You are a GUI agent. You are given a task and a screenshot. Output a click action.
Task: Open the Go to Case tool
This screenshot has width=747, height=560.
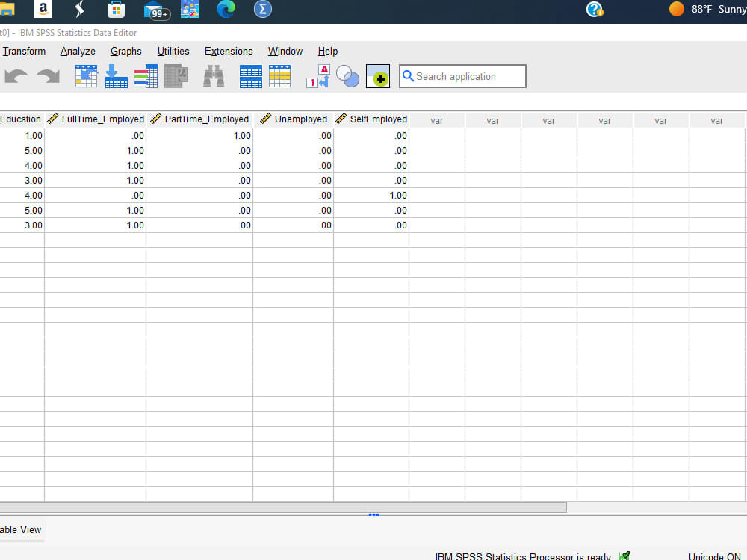pos(86,76)
